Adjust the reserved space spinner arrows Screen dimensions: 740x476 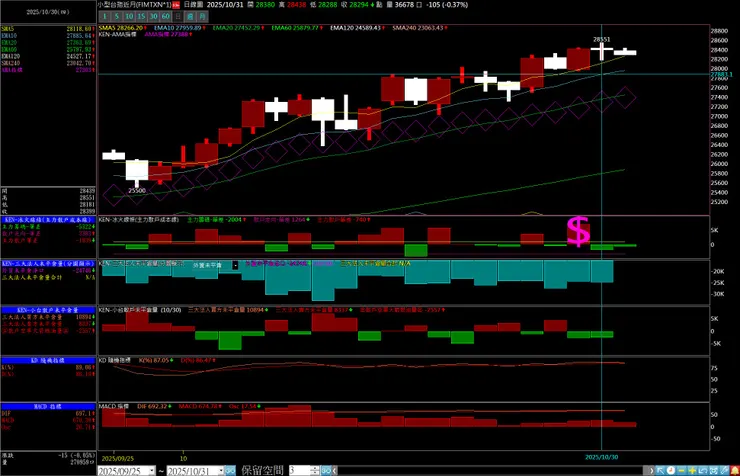point(315,470)
